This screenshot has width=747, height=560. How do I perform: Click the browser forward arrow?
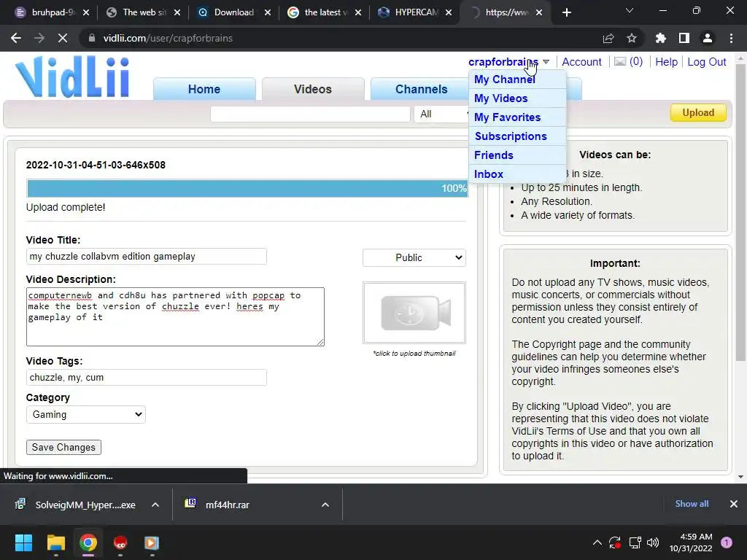(x=39, y=38)
